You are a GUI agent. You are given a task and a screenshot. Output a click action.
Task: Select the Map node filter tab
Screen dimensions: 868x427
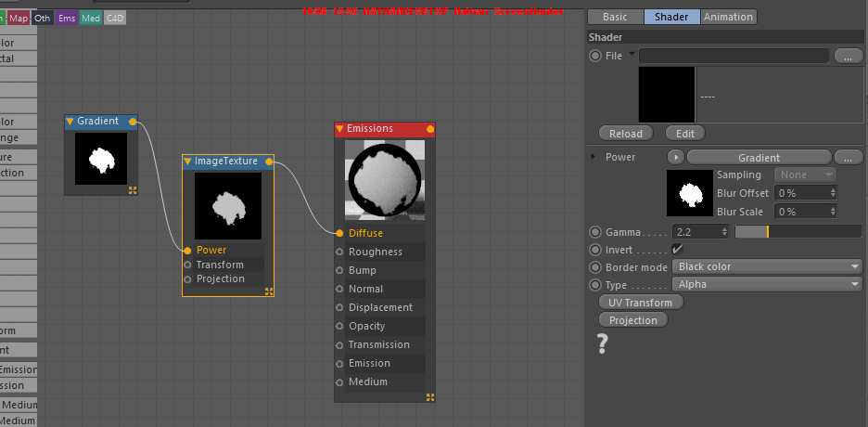(x=19, y=19)
